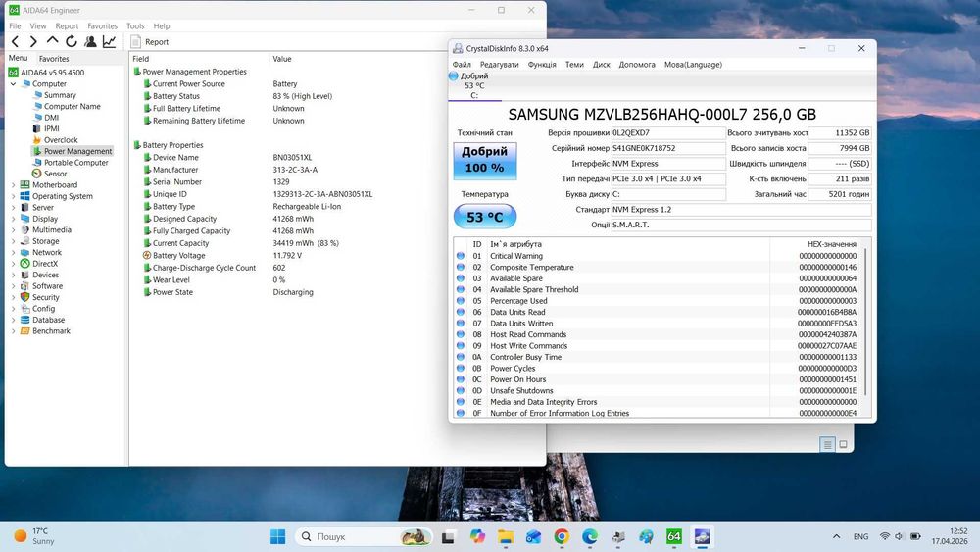Open the Мова(Language) menu
Screen dimensions: 980x552
693,65
